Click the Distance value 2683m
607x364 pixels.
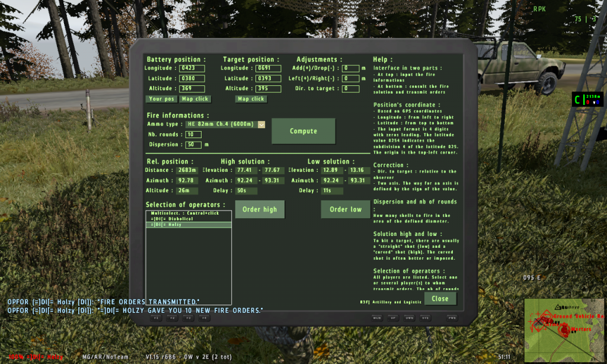tap(187, 170)
